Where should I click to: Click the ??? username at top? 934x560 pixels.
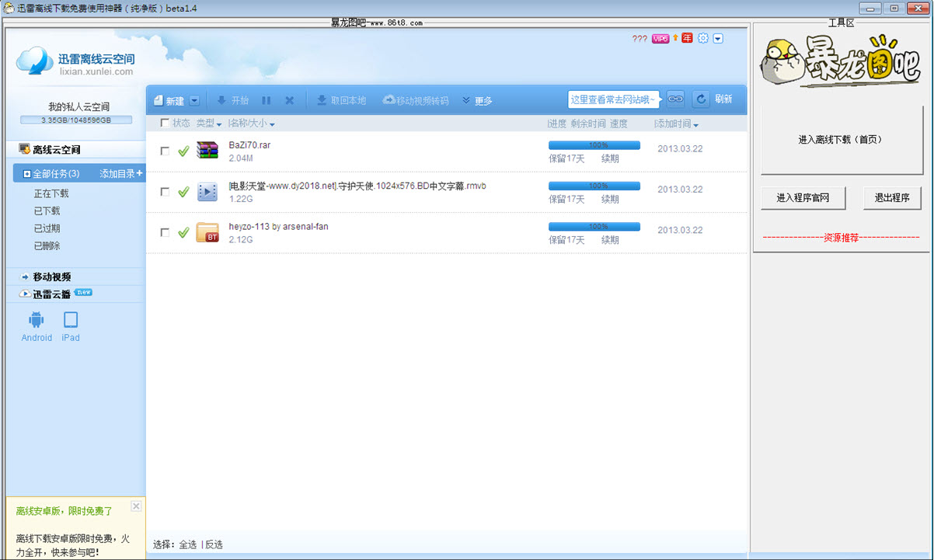point(640,39)
